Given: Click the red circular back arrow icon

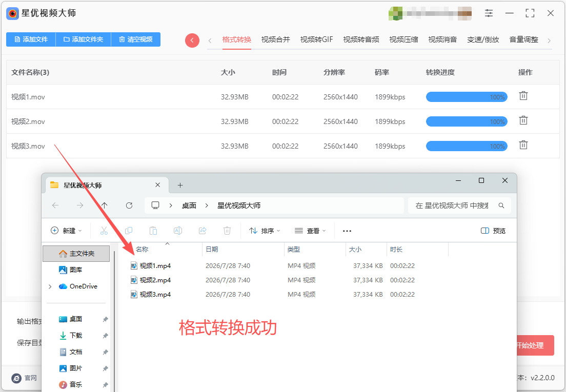Looking at the screenshot, I should [192, 40].
